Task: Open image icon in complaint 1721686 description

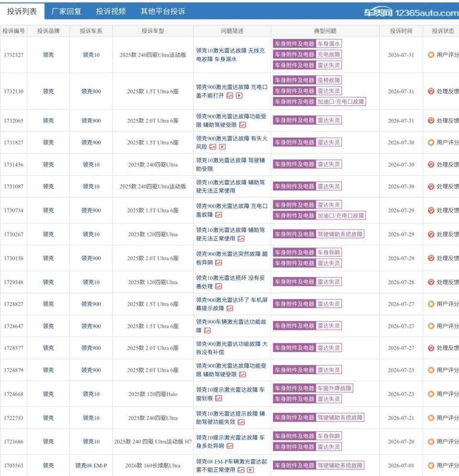Action: coord(230,446)
